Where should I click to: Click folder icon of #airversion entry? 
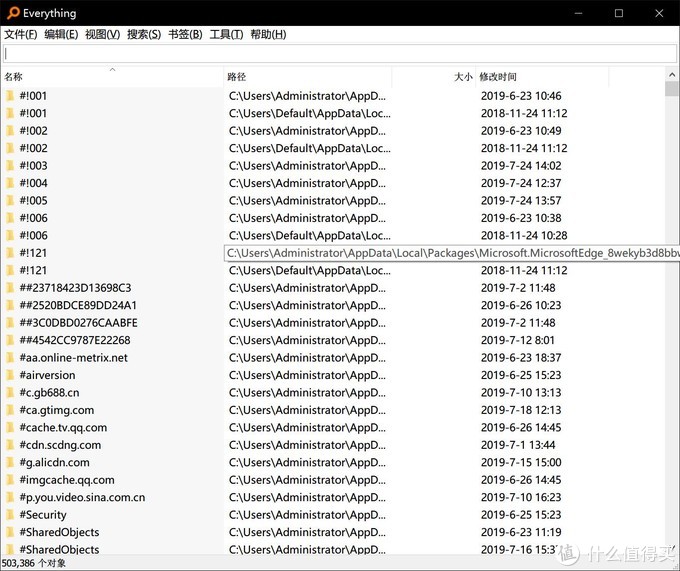pos(10,375)
